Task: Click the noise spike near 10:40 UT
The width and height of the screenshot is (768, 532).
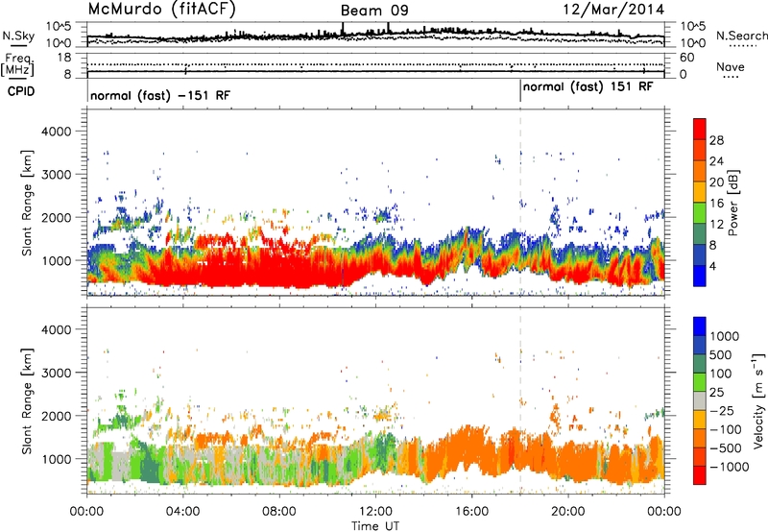Action: point(343,29)
